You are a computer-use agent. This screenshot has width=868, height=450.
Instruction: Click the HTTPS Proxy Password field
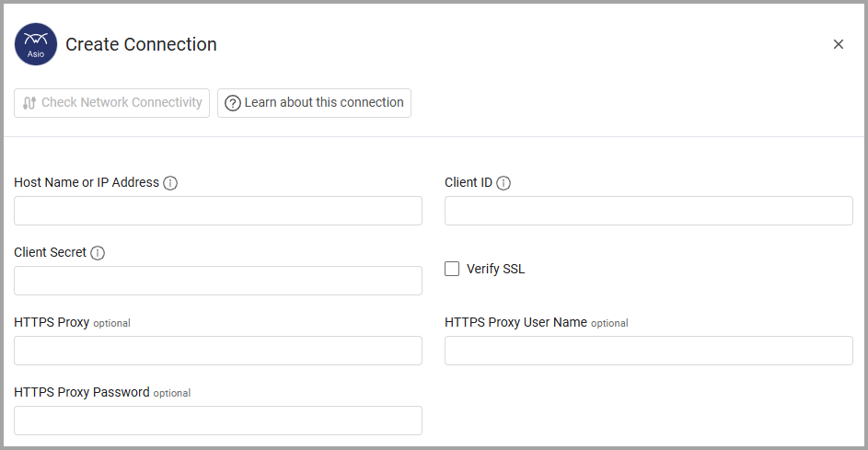click(x=218, y=421)
